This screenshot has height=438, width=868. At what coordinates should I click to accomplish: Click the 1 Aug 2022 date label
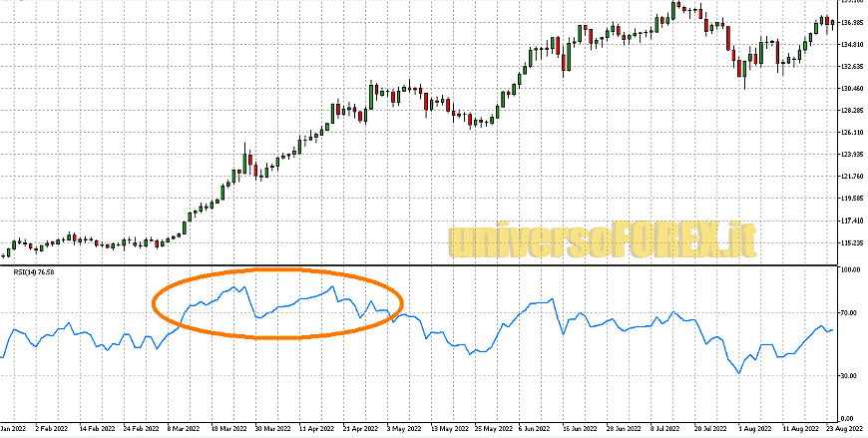pos(755,428)
